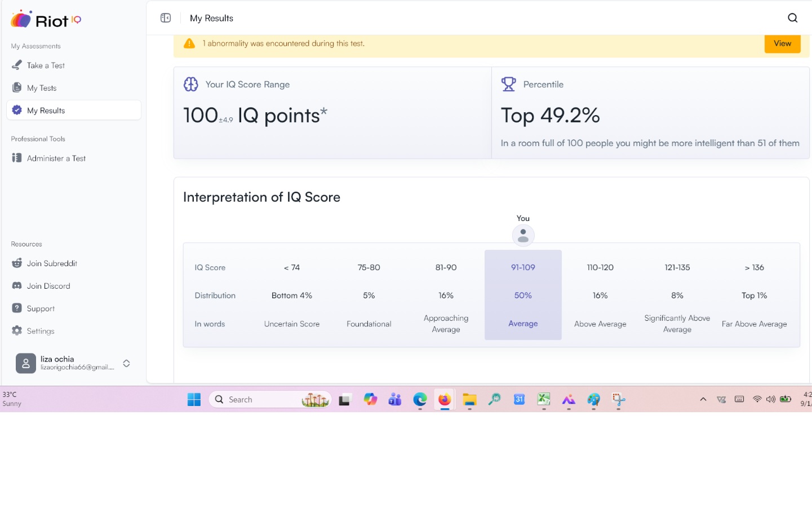Toggle the sidebar panel icon

pyautogui.click(x=166, y=18)
